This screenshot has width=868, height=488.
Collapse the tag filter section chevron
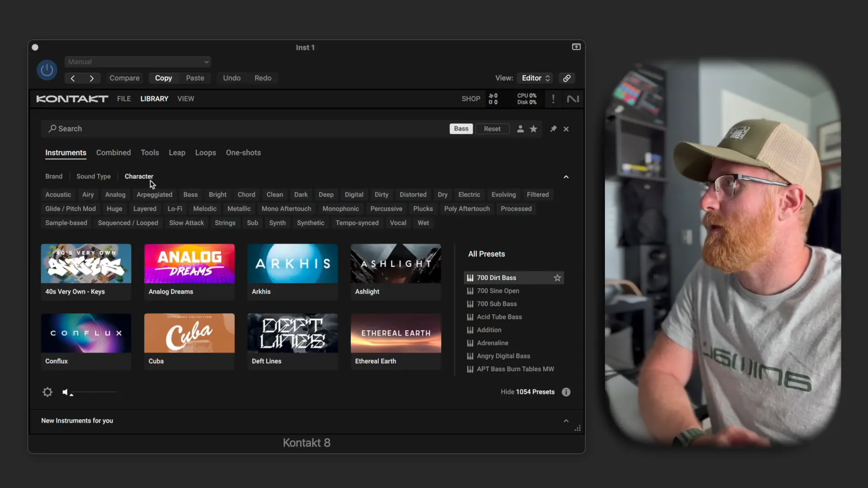[x=566, y=177]
